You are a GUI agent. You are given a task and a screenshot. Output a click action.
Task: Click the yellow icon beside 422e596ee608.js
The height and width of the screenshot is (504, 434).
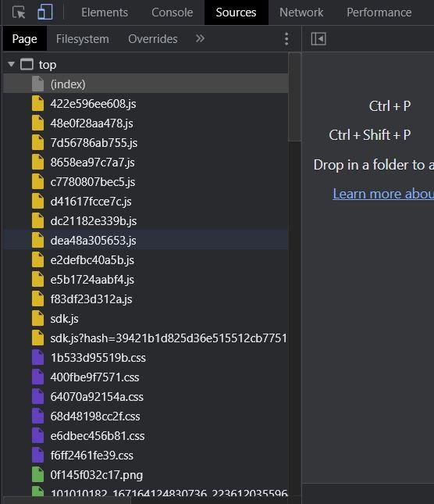tap(37, 103)
